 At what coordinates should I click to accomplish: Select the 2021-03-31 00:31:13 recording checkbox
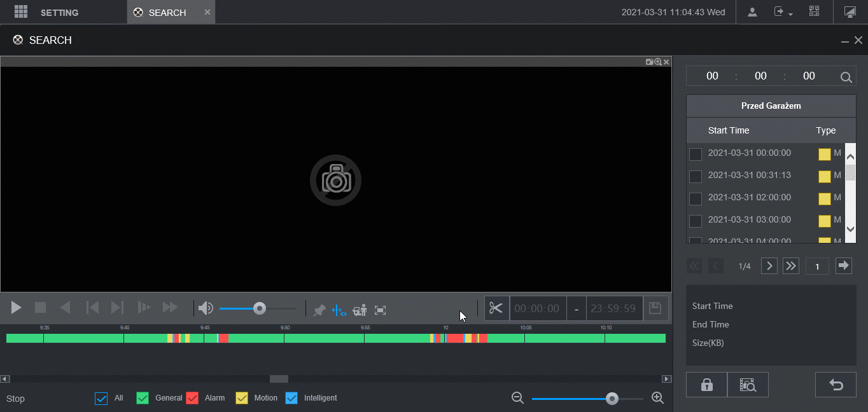(x=696, y=176)
